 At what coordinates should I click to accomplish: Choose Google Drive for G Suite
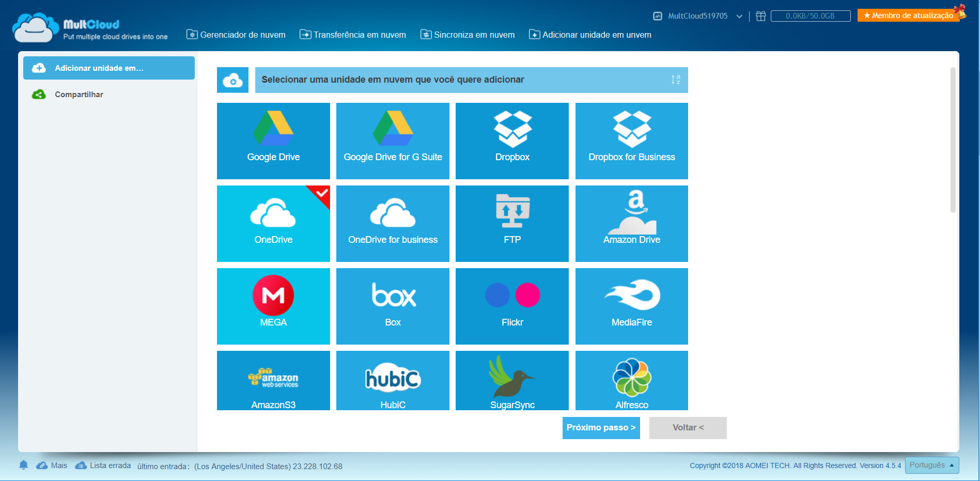click(393, 141)
